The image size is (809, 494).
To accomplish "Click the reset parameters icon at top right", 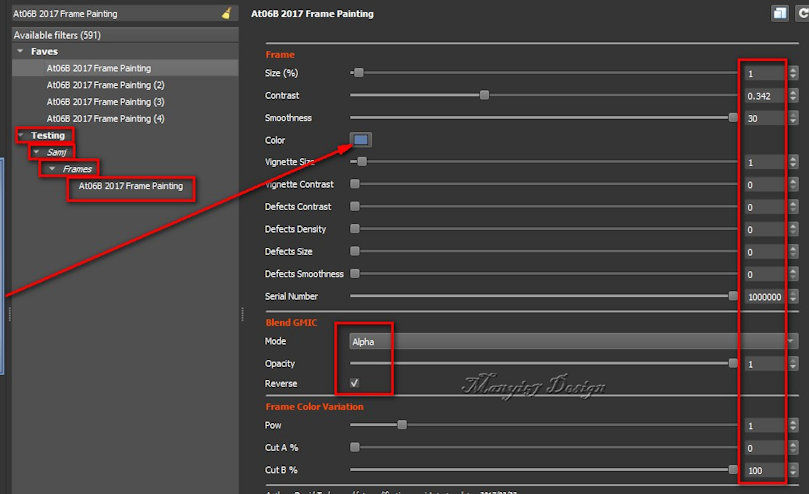I will pos(800,14).
